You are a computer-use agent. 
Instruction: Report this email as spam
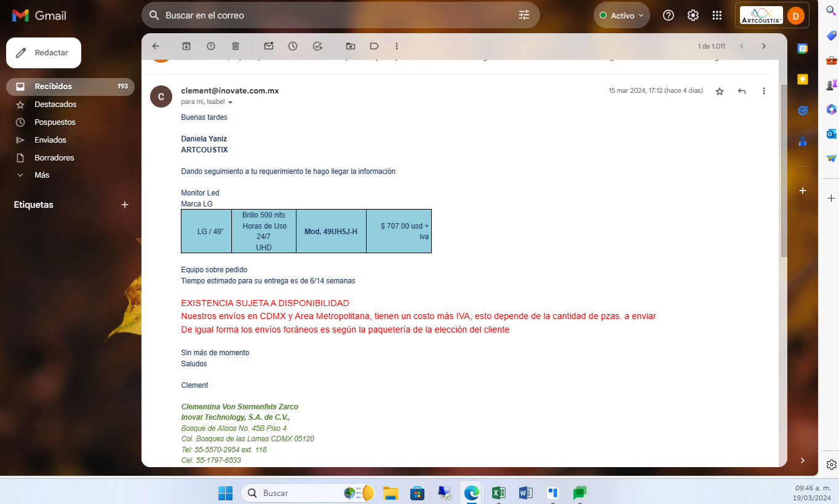tap(211, 46)
